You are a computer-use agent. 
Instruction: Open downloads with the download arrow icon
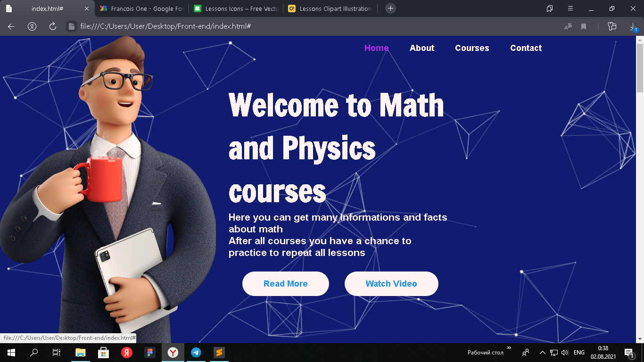[633, 27]
